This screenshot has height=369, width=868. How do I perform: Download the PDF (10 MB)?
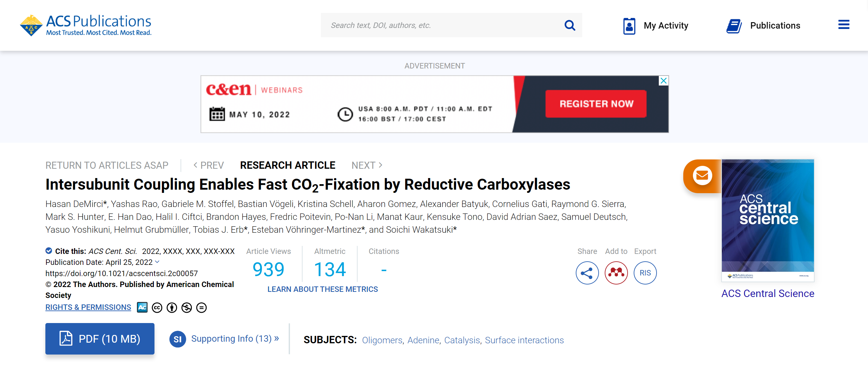click(100, 338)
